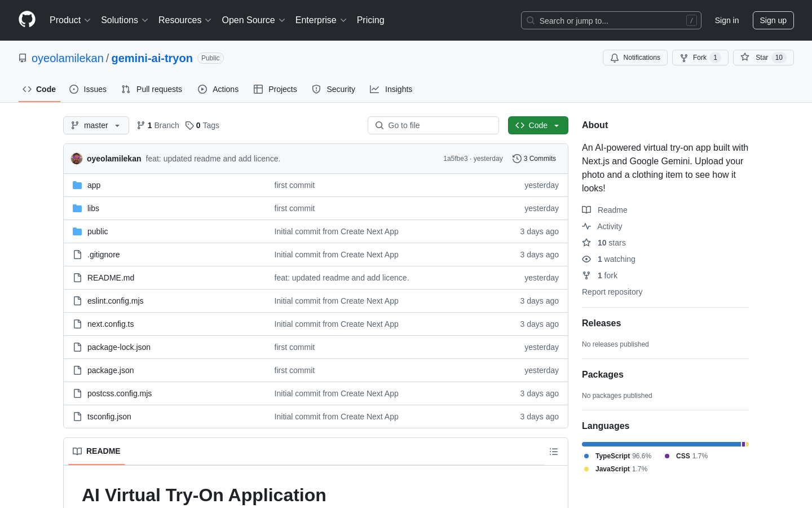Open the 3 Commits link
Screen dimensions: 812x508
click(x=534, y=159)
